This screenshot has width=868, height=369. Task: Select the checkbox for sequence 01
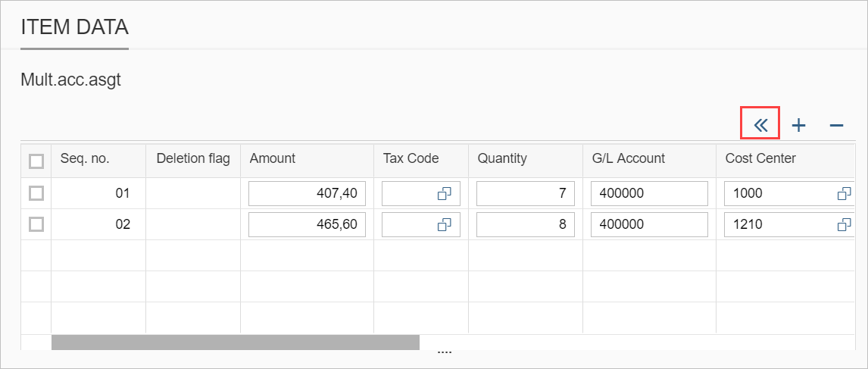pos(36,194)
